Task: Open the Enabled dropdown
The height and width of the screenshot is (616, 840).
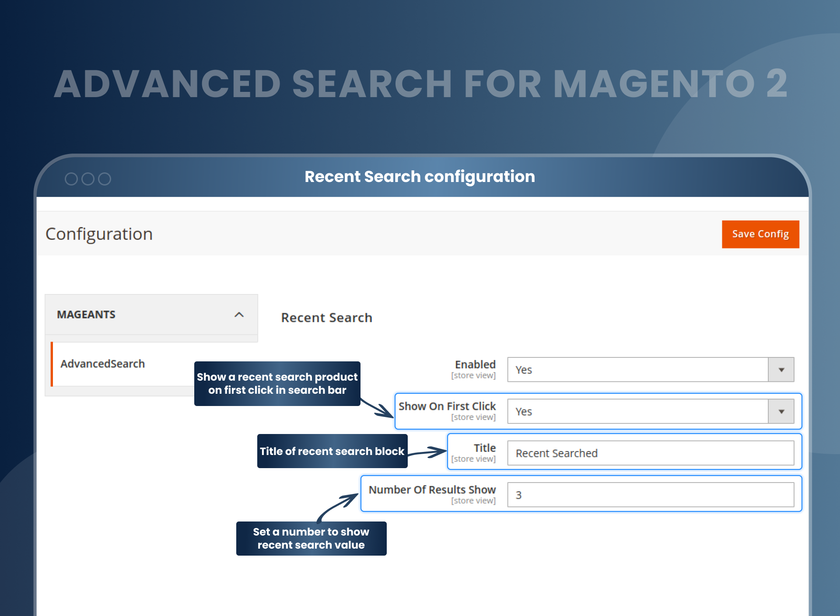Action: 650,370
